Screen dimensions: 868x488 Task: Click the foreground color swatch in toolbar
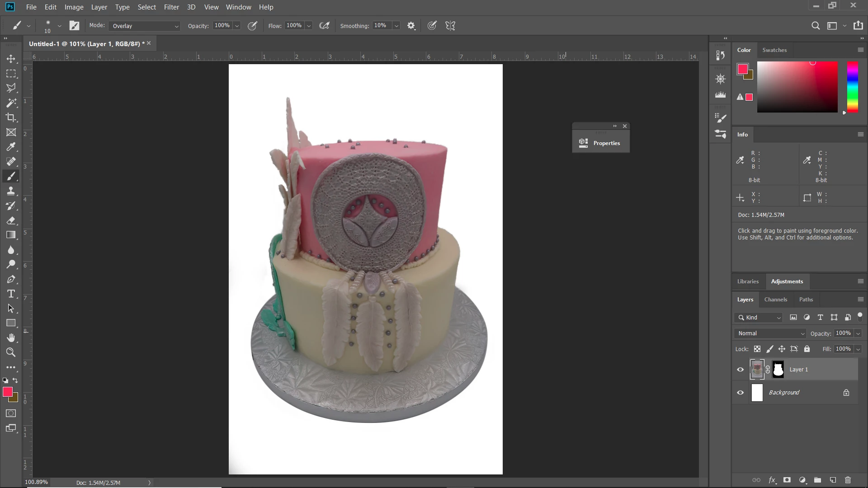coord(7,392)
